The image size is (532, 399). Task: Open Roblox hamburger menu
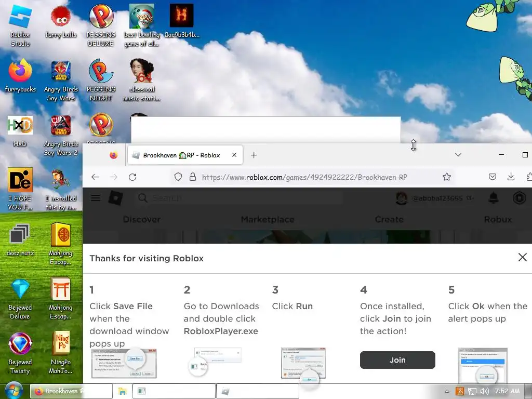(96, 198)
